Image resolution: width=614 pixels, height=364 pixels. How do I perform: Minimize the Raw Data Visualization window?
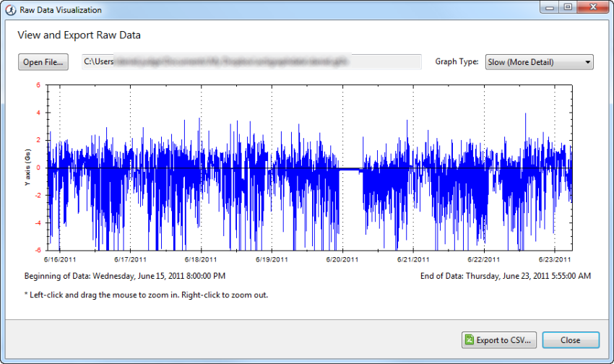(549, 8)
